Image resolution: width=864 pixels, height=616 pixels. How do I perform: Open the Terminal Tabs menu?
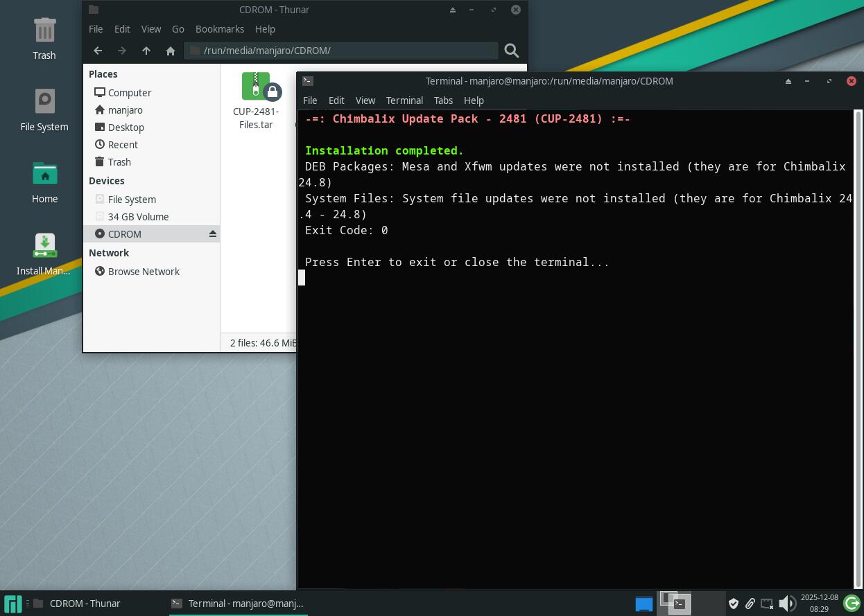tap(443, 100)
